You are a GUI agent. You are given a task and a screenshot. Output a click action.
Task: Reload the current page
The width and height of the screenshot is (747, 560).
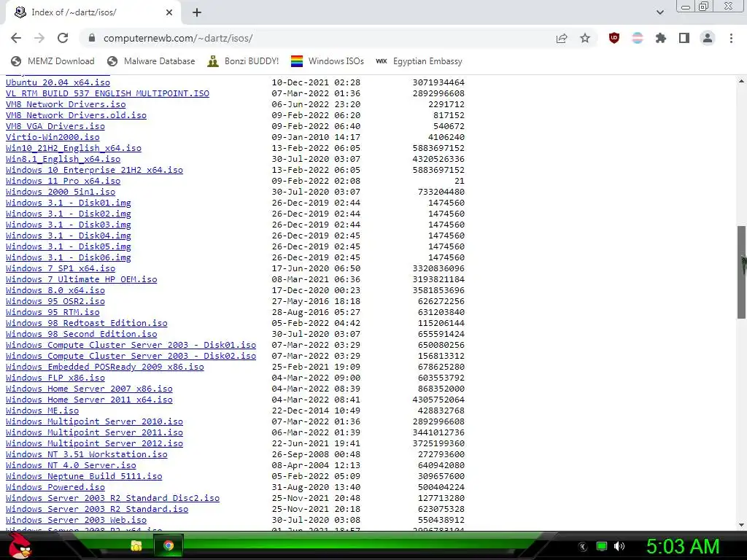tap(63, 38)
